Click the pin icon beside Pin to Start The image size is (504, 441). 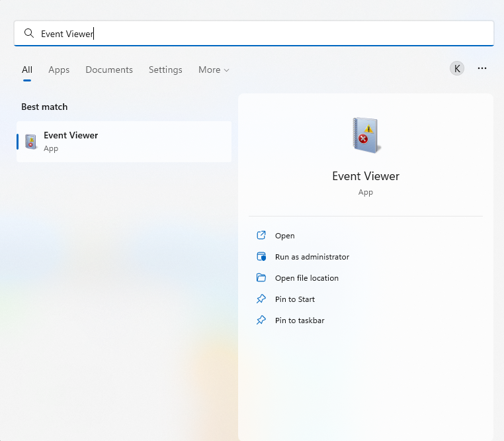click(261, 299)
